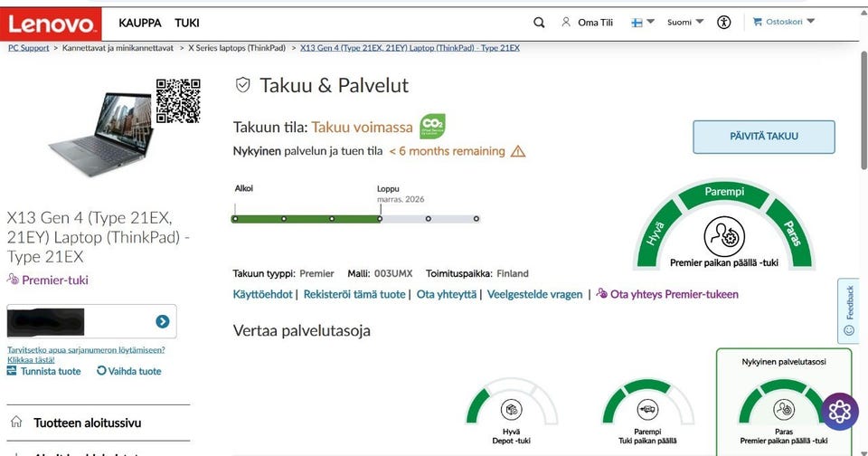This screenshot has height=456, width=868.
Task: Click the 'Nykyinen palvelutasosi' label
Action: [x=784, y=362]
